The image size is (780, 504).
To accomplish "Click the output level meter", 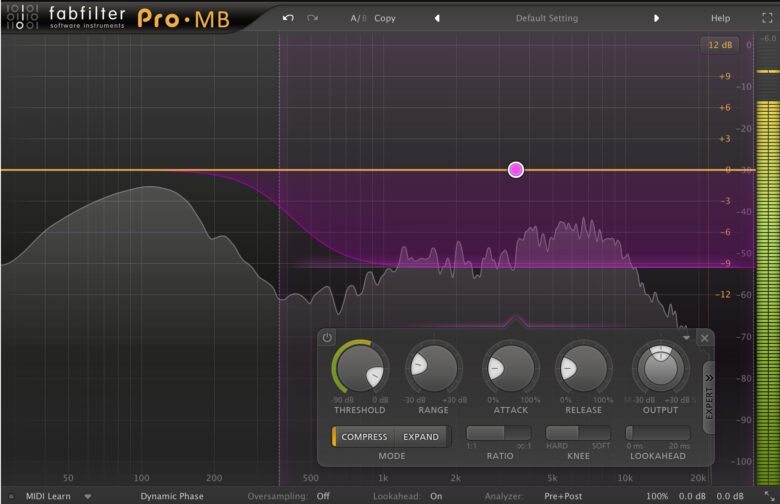I will [767, 261].
